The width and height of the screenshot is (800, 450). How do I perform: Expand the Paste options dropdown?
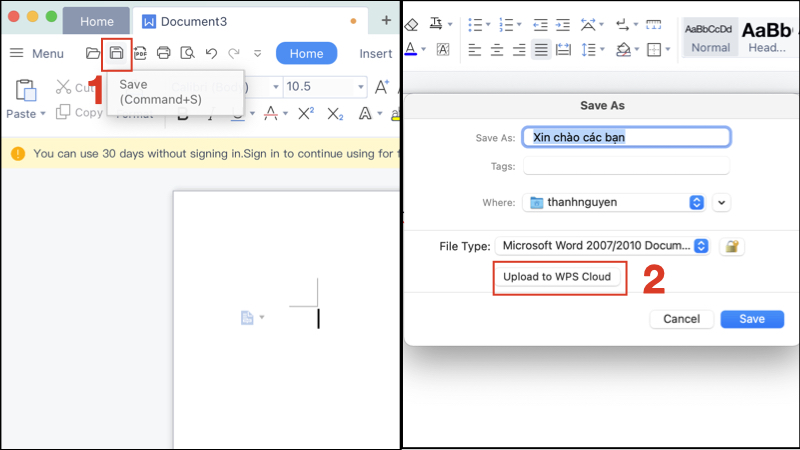pos(43,114)
